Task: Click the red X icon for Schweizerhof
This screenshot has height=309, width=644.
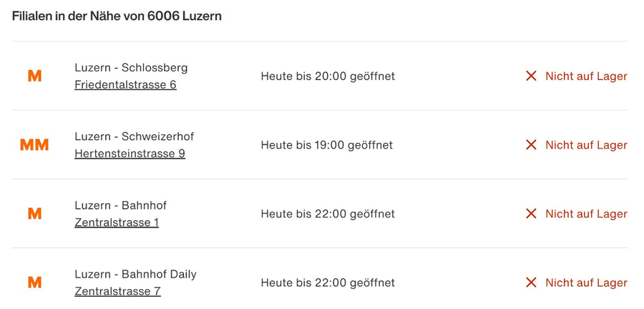Action: tap(531, 145)
